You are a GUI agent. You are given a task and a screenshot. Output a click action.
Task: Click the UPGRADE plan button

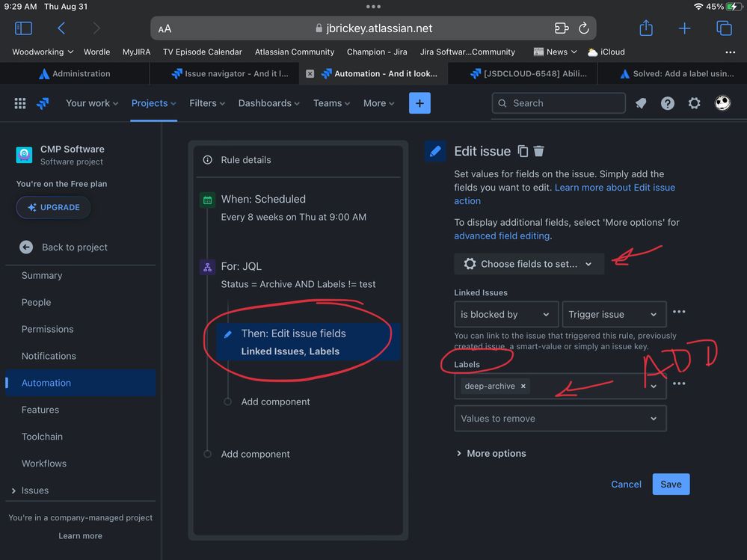coord(53,208)
